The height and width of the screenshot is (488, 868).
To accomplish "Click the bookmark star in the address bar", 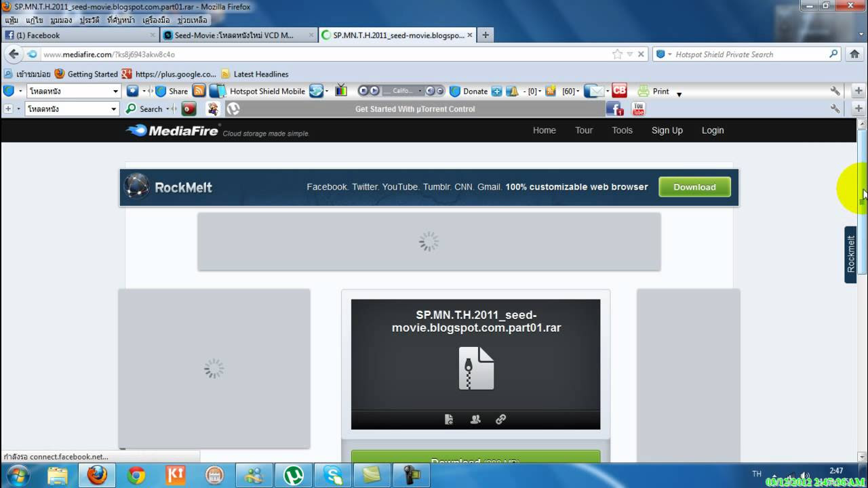I will (x=617, y=54).
